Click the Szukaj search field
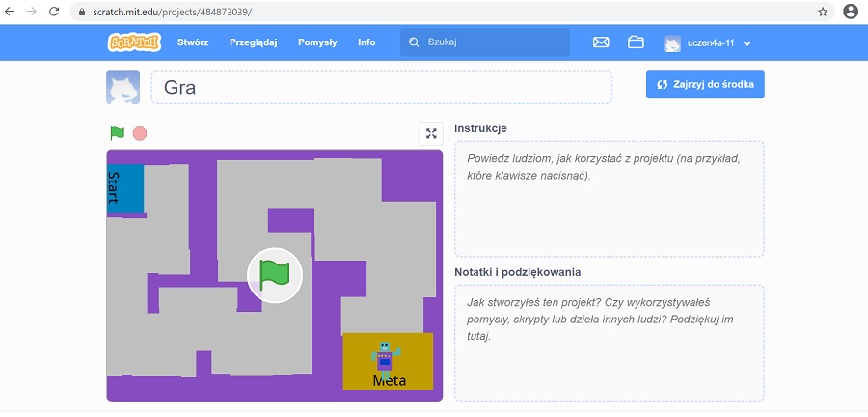The width and height of the screenshot is (868, 417). tap(485, 42)
